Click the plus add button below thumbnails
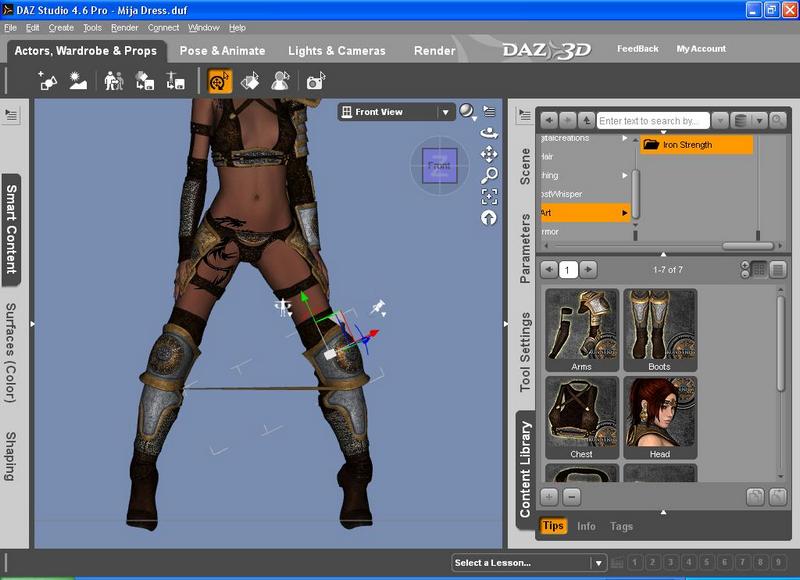 click(x=549, y=496)
